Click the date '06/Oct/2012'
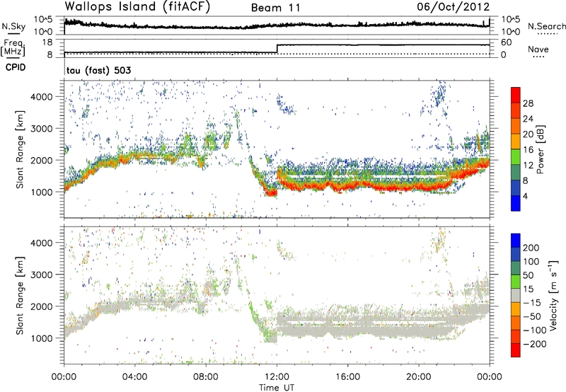The height and width of the screenshot is (392, 566). 453,6
